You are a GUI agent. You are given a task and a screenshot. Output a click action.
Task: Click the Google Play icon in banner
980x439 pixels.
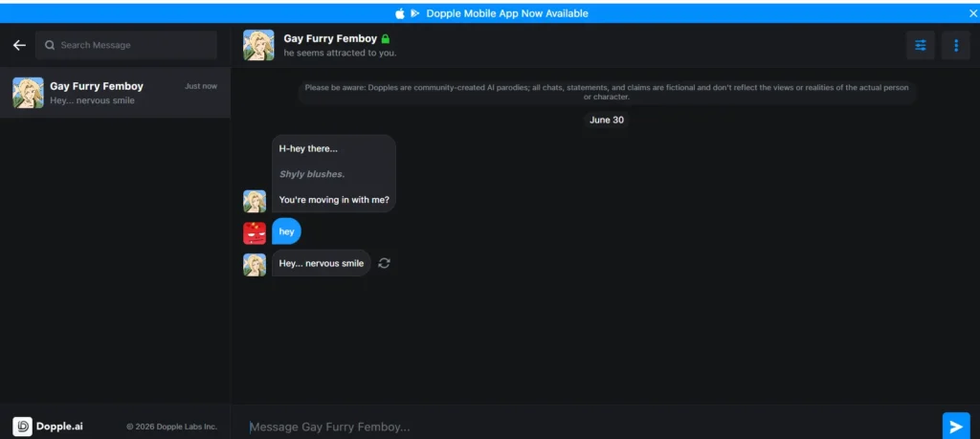[415, 13]
